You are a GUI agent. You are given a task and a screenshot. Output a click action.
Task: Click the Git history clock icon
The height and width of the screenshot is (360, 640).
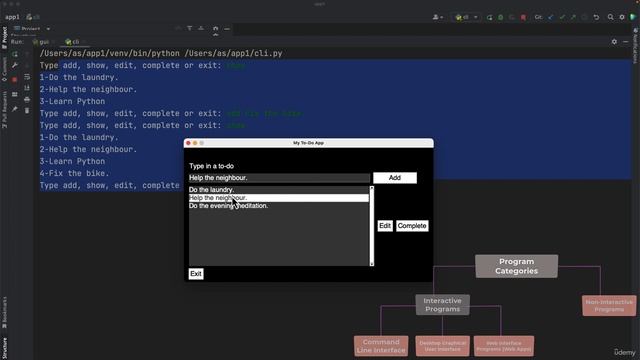(x=584, y=17)
